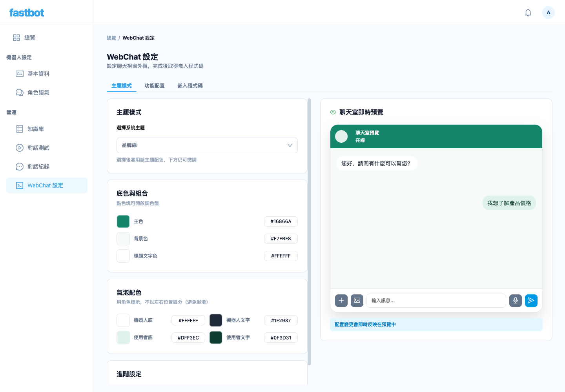Click the 我想了解產品價格 user message bubble
The image size is (565, 392).
(509, 203)
